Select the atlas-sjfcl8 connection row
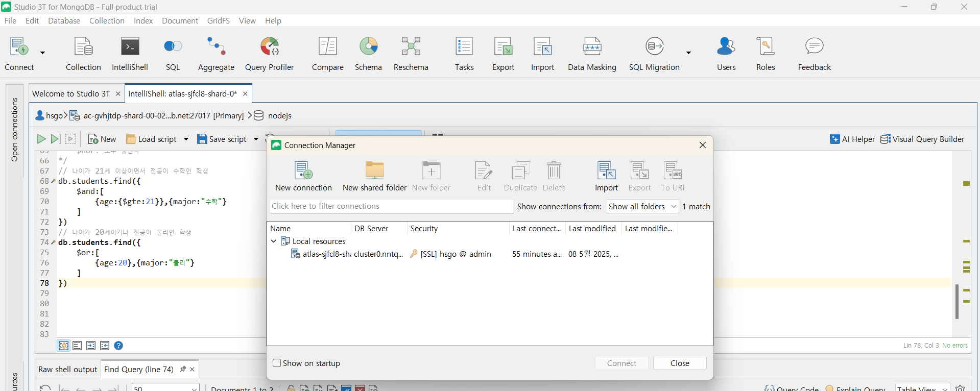The width and height of the screenshot is (980, 391). pyautogui.click(x=489, y=254)
